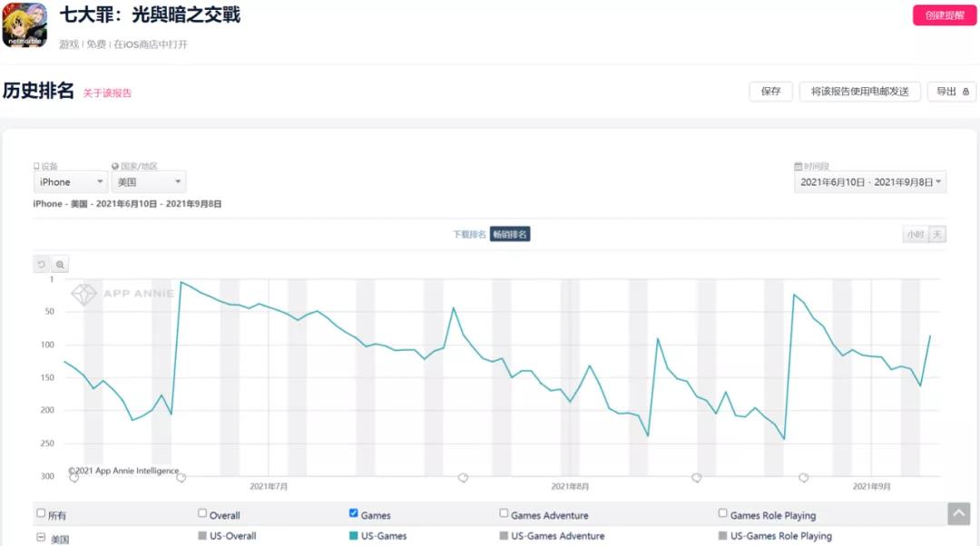Open the 关于该报告 link
Screen dimensions: 980x546
(x=107, y=93)
